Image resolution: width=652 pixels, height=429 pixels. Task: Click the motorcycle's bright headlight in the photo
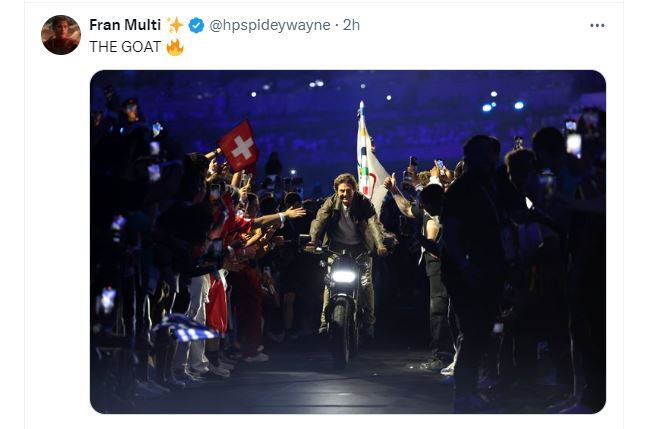(x=344, y=275)
